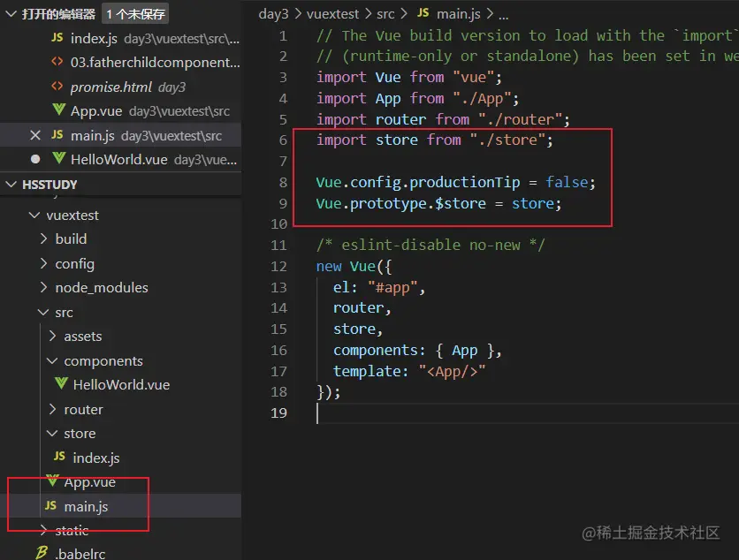This screenshot has width=739, height=560.
Task: Open App.vue in src tree
Action: [x=90, y=482]
